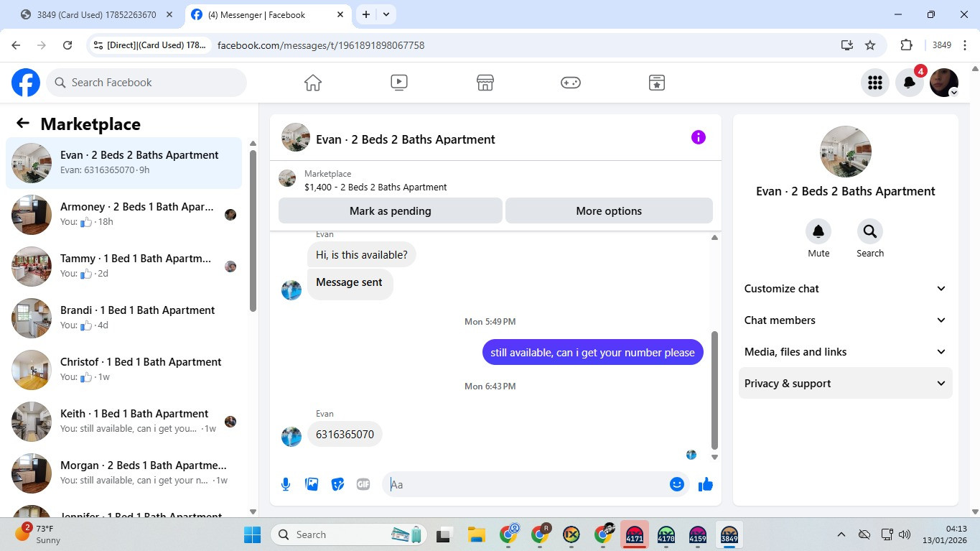Click the 'still available' sent message
The height and width of the screenshot is (551, 980).
click(592, 352)
